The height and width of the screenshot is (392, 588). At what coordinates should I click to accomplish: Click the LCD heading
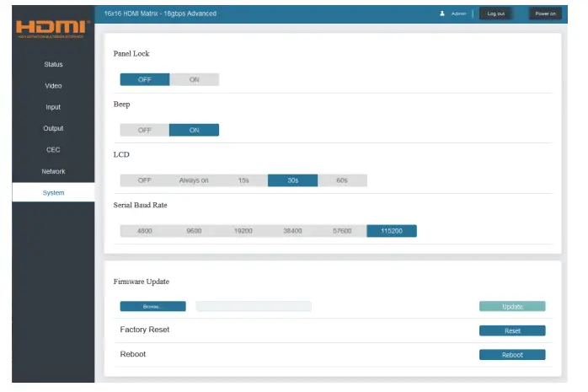(x=121, y=154)
